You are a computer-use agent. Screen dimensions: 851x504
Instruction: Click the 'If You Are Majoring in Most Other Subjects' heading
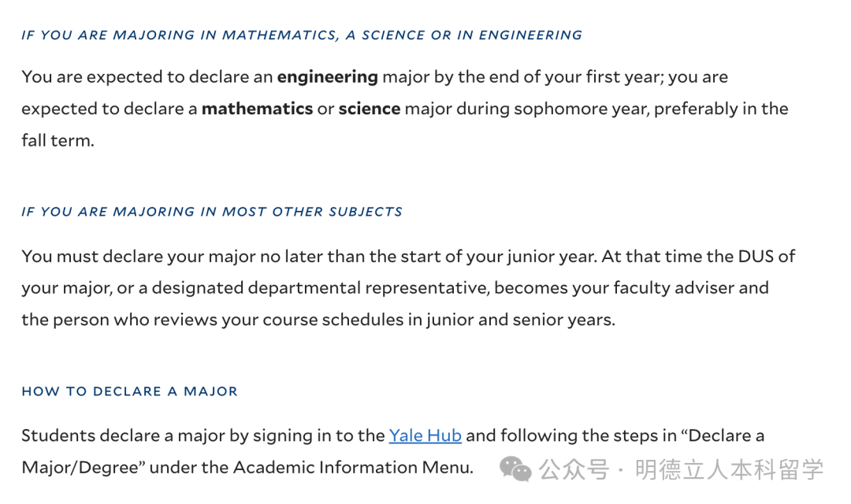click(212, 212)
